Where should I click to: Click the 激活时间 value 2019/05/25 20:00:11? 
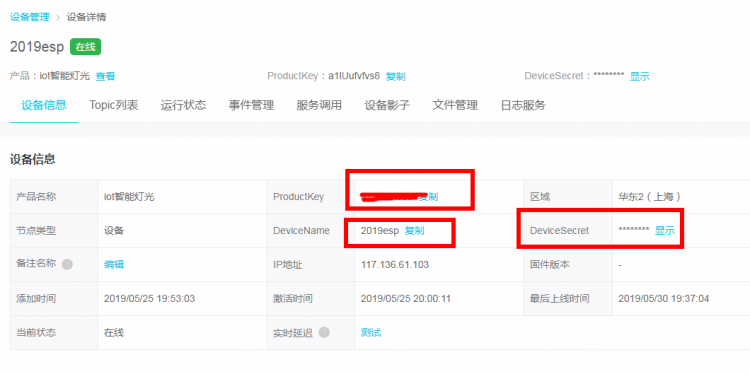[x=406, y=299]
